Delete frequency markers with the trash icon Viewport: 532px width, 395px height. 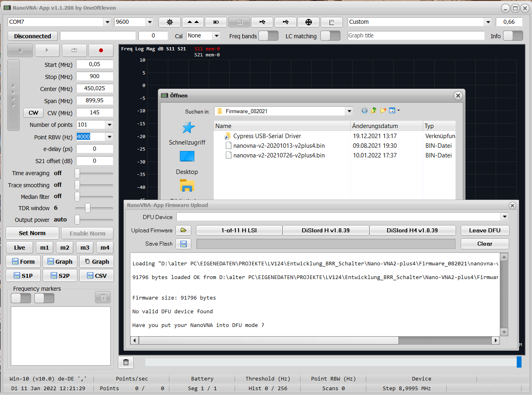(103, 298)
